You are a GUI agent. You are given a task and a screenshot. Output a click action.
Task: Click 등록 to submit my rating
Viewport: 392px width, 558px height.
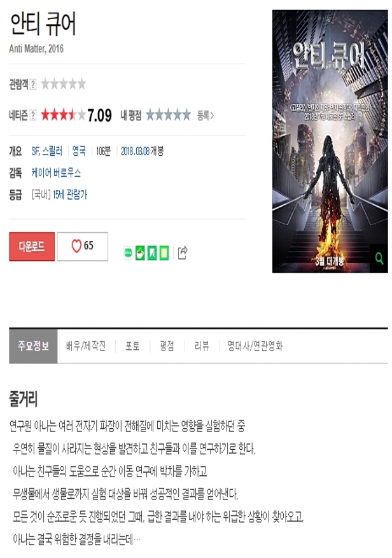206,115
